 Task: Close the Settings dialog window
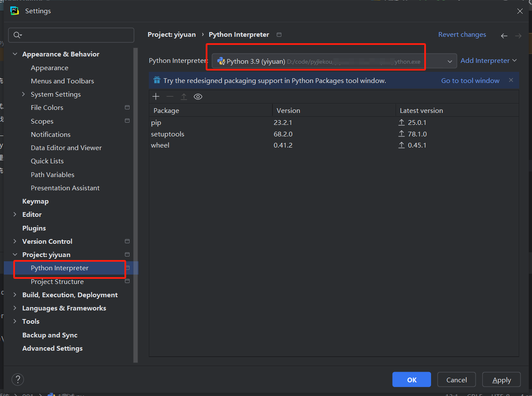520,11
